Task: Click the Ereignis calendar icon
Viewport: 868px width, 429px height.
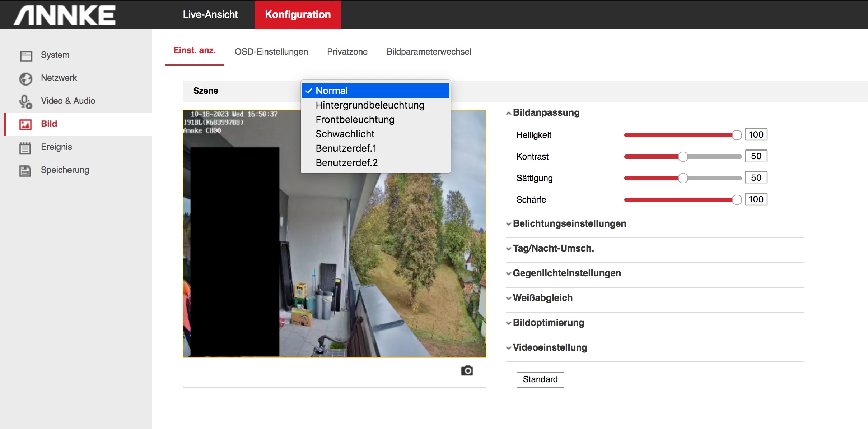Action: coord(25,148)
